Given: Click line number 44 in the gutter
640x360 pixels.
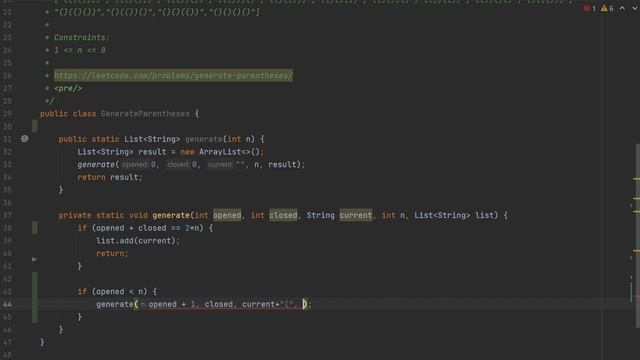Looking at the screenshot, I should tap(7, 304).
